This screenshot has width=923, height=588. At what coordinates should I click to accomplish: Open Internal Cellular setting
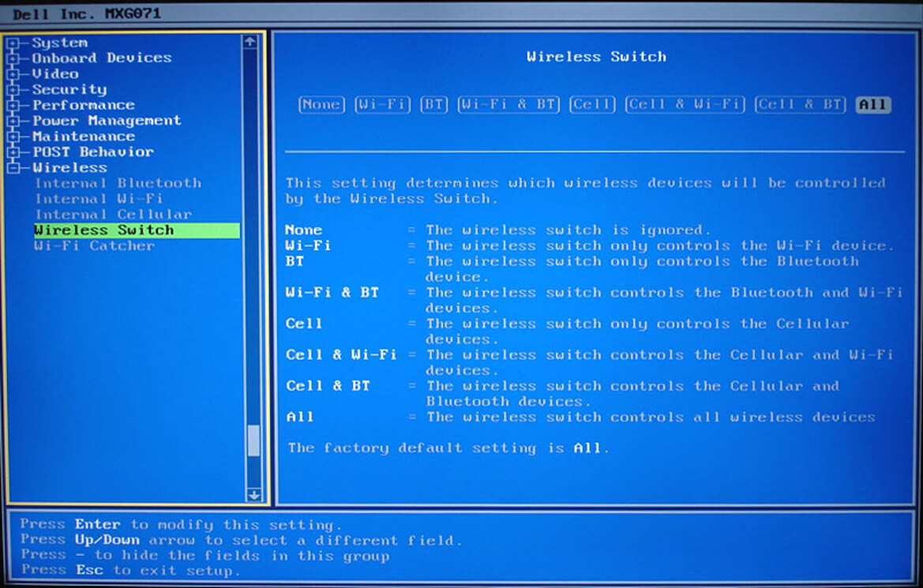(x=113, y=214)
